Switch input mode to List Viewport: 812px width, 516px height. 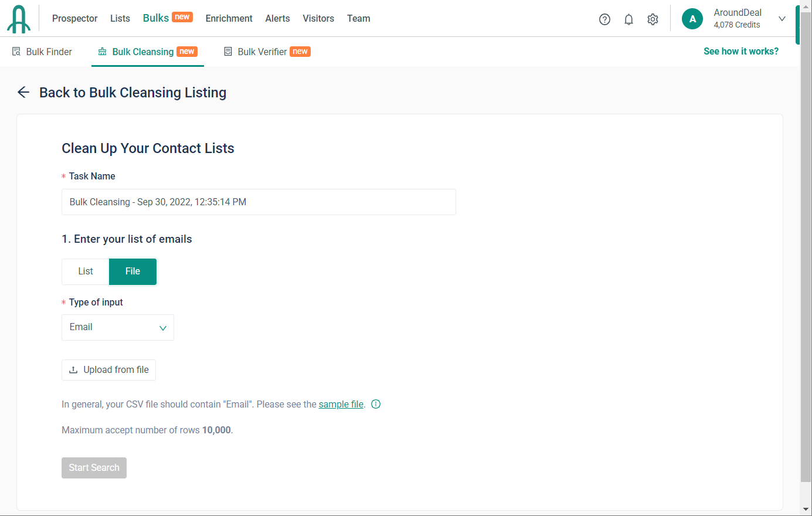tap(86, 271)
